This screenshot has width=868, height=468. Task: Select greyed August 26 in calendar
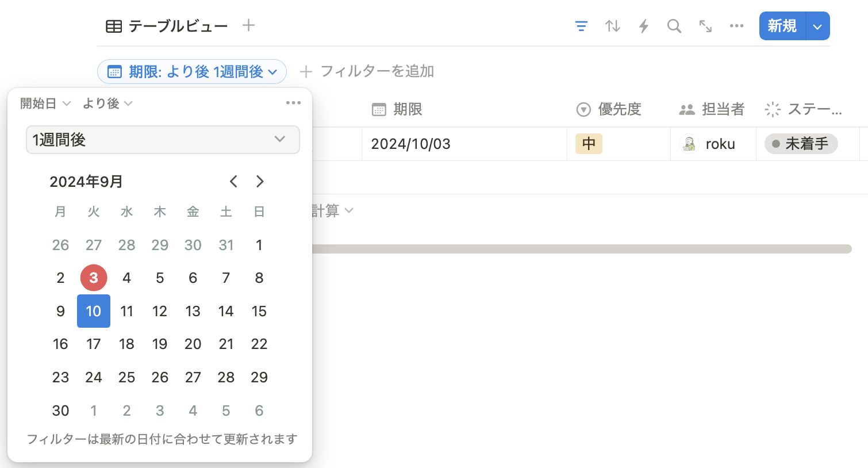60,245
